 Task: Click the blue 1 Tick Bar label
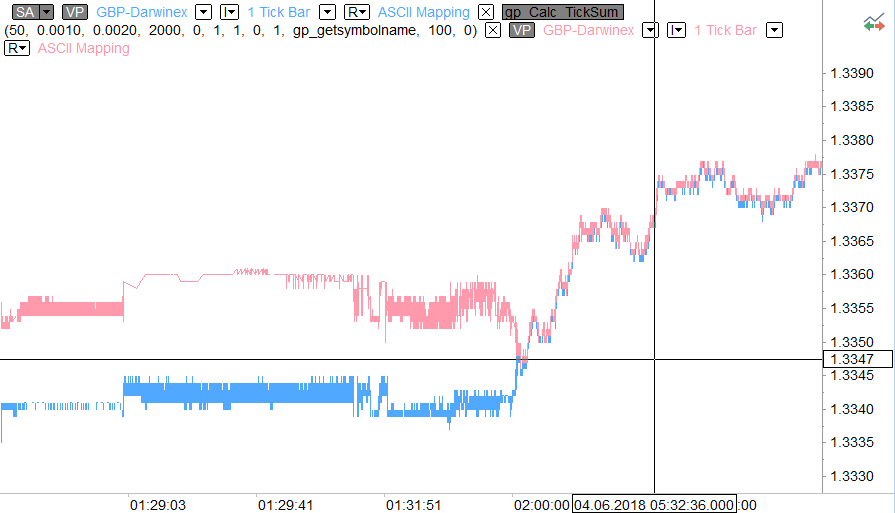279,12
